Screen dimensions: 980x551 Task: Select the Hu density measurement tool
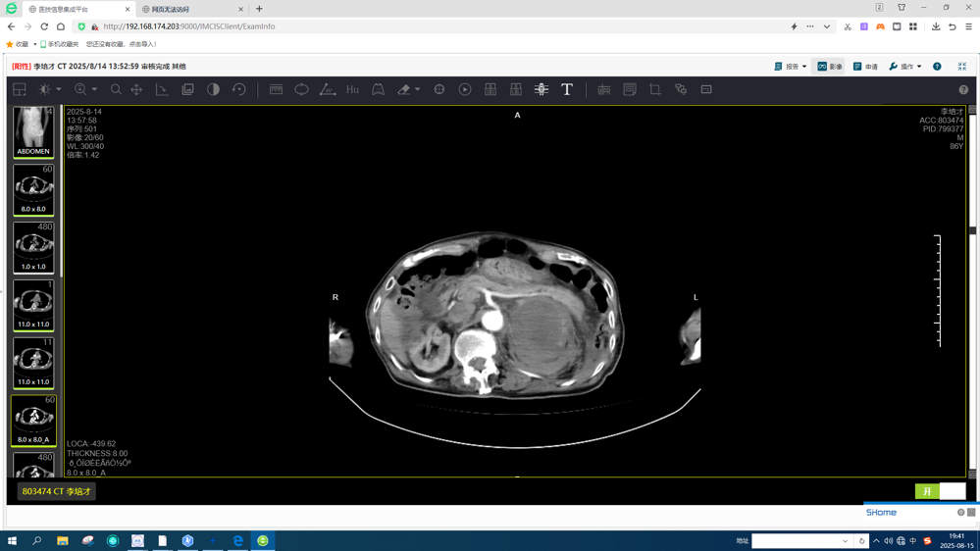(352, 89)
